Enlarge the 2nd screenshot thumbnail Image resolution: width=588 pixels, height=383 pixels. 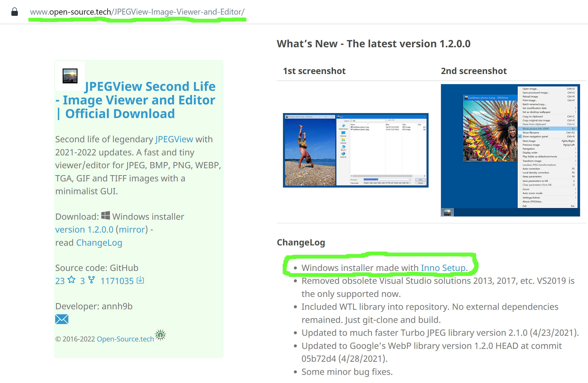(510, 150)
